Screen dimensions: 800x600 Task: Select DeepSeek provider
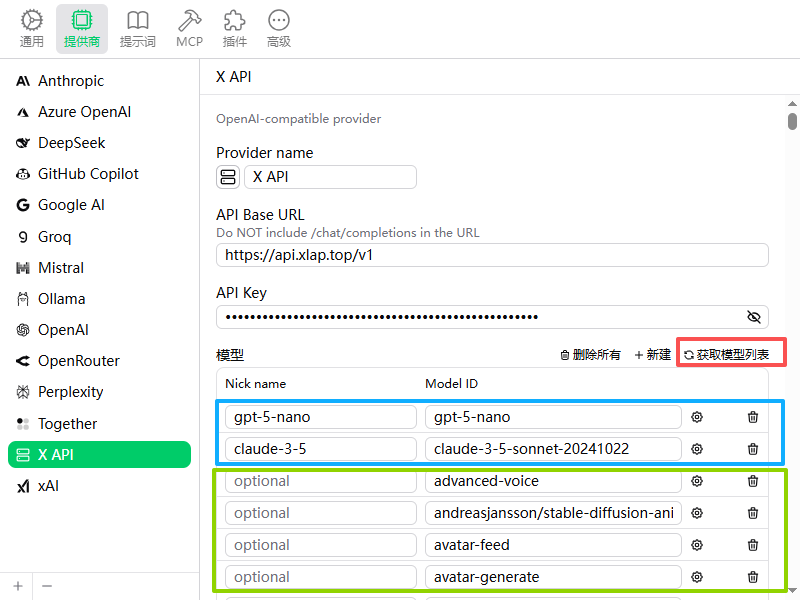(99, 143)
